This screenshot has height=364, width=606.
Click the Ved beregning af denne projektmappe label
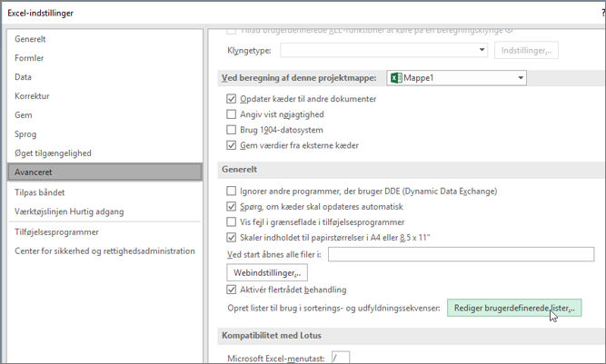pos(299,78)
